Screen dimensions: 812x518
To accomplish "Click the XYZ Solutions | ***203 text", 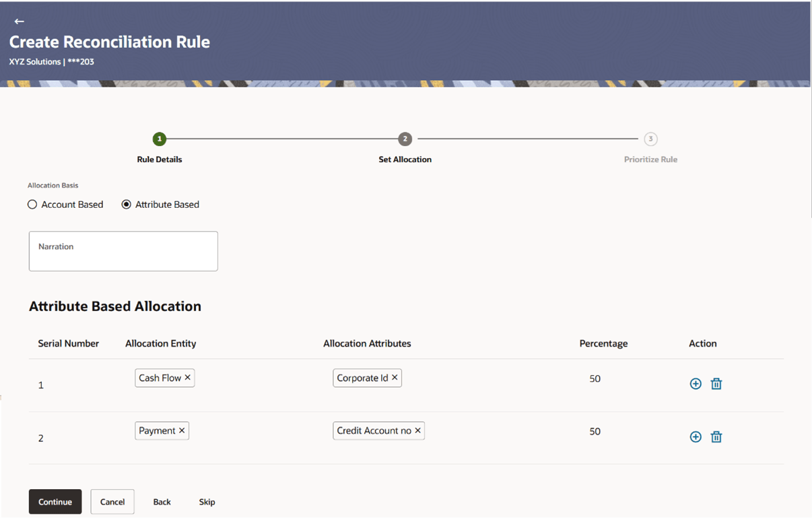I will click(51, 62).
